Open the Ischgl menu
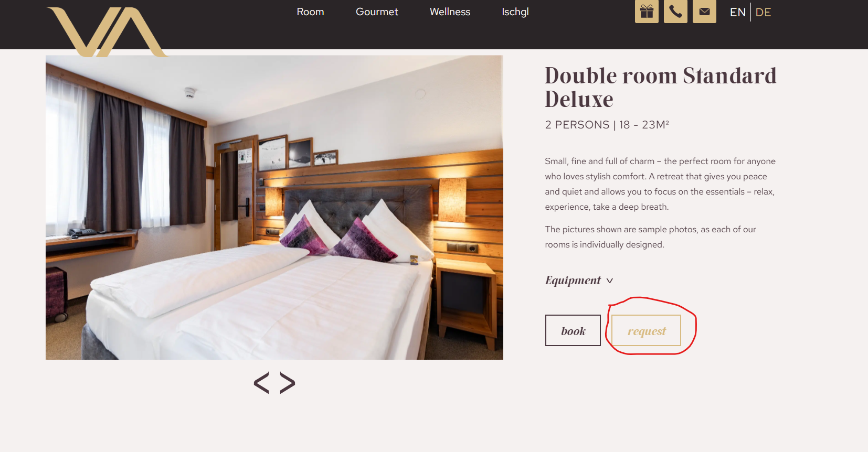 515,12
